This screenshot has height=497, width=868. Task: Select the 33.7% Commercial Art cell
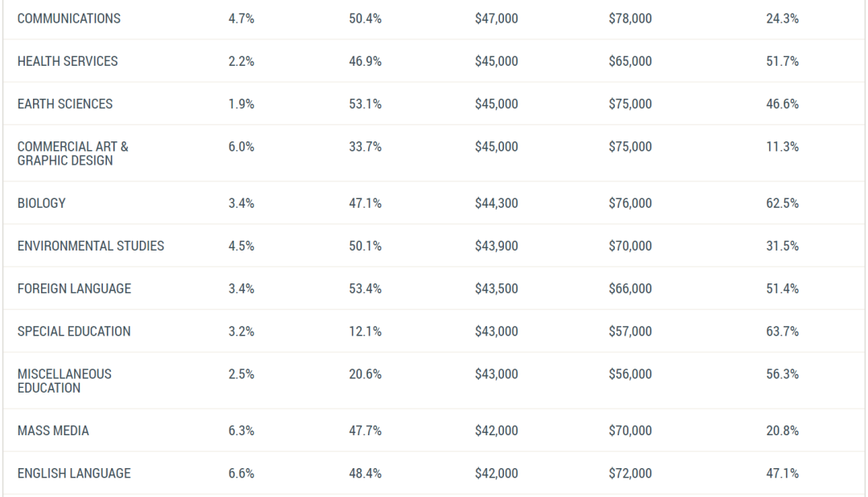365,146
